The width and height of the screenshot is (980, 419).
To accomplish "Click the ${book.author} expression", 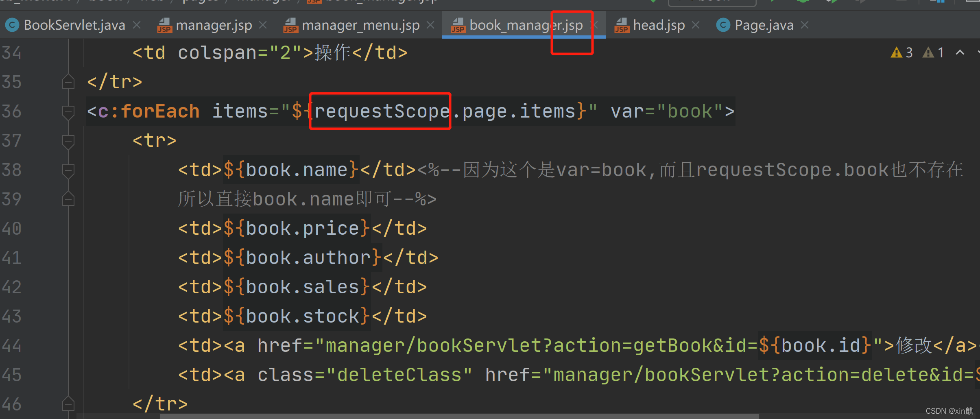I will [302, 258].
